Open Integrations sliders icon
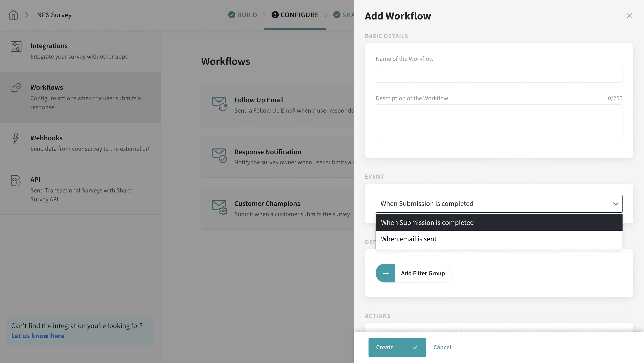Image resolution: width=644 pixels, height=363 pixels. [16, 47]
